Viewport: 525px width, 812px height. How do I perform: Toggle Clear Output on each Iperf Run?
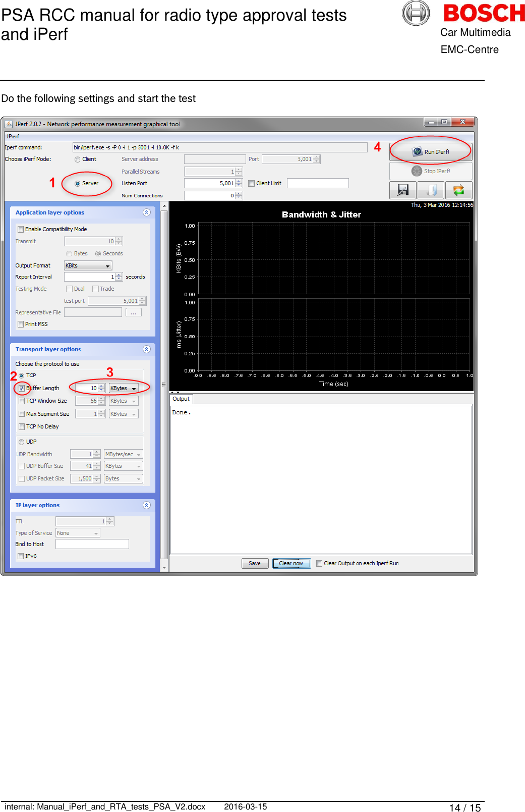319,564
